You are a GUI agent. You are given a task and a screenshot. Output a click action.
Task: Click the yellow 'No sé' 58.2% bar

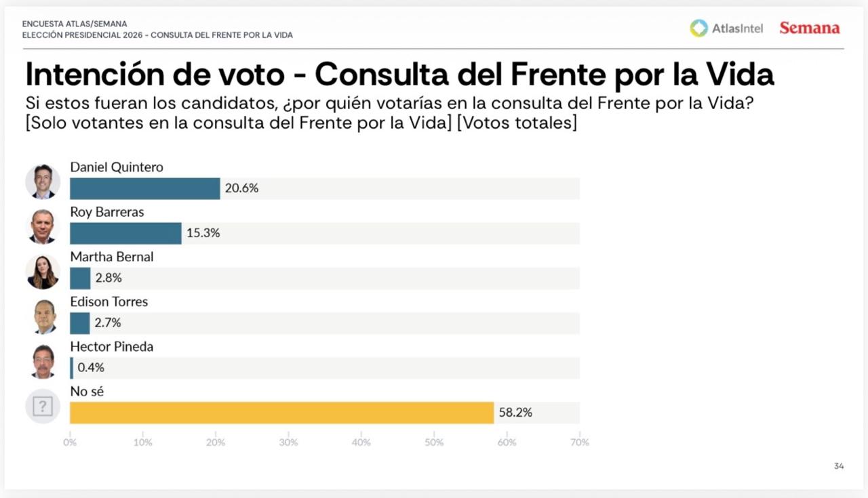coord(281,413)
